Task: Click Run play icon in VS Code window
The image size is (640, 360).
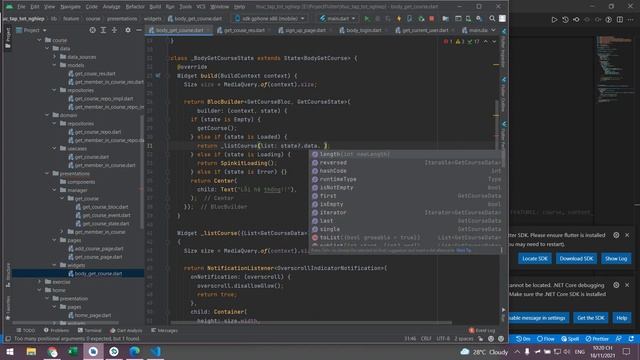Action: 554,20
